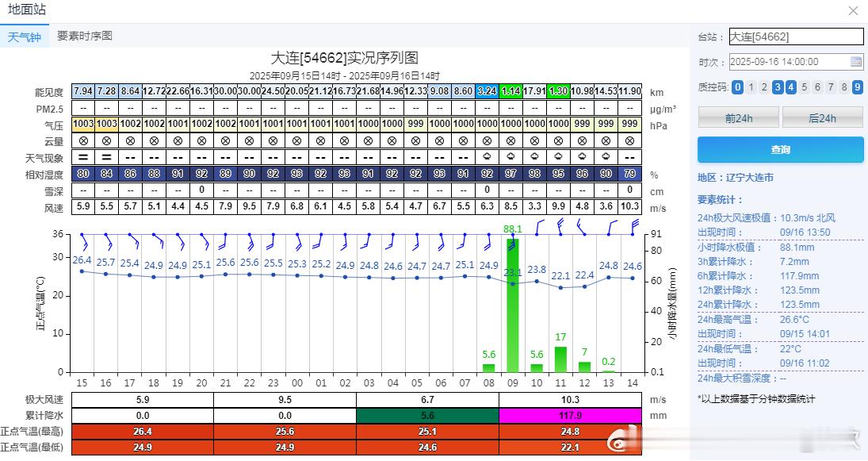Click the relative humidity 98 cell
The height and width of the screenshot is (461, 868).
coord(535,174)
